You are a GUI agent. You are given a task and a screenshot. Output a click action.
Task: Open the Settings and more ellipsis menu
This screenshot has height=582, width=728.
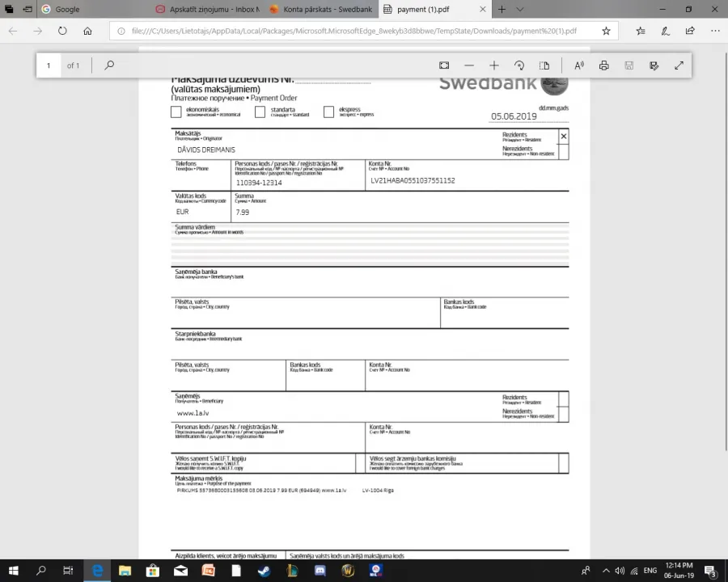pyautogui.click(x=715, y=31)
